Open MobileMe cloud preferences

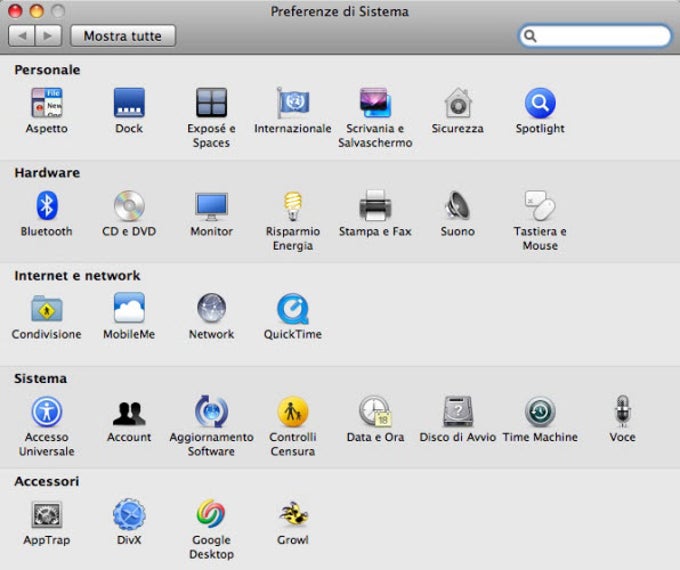pos(129,308)
